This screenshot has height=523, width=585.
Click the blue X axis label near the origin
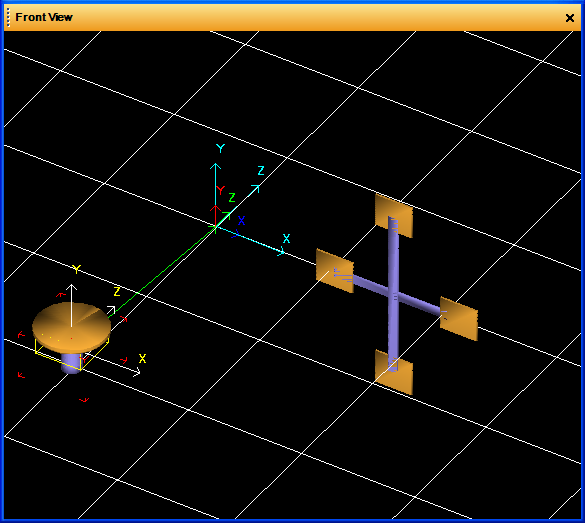point(241,220)
